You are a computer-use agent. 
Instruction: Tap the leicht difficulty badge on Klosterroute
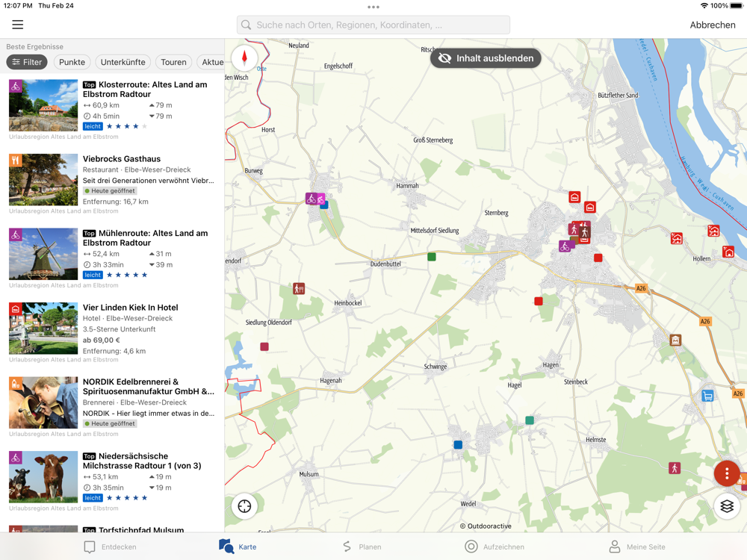pos(93,126)
